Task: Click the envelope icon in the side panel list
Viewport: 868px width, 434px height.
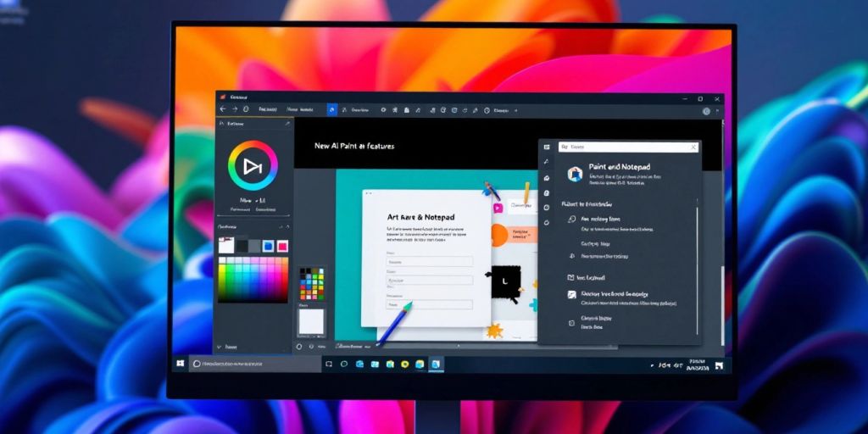Action: coord(571,277)
